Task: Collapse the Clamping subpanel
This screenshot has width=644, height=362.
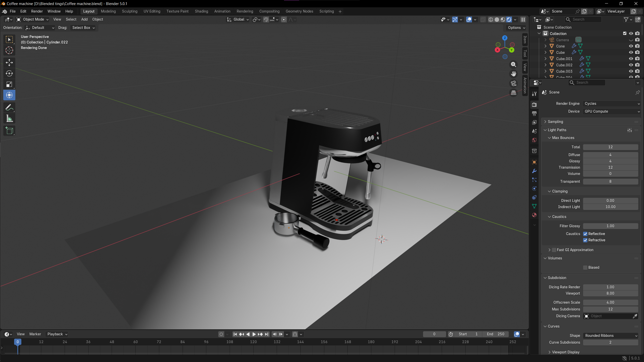Action: pos(549,191)
